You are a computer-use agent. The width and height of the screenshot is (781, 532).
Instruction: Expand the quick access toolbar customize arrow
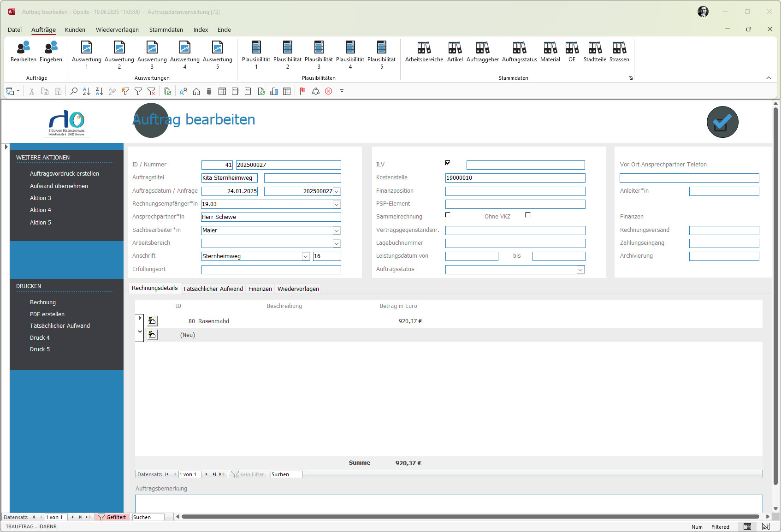pyautogui.click(x=342, y=91)
